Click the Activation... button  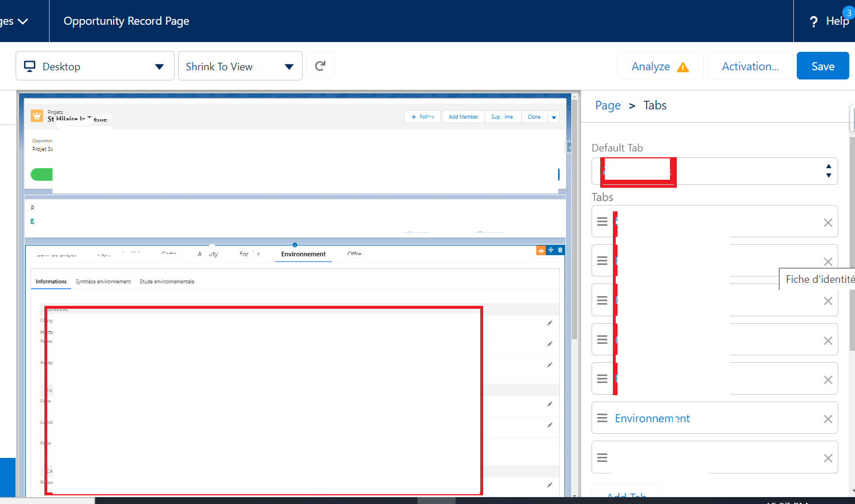tap(750, 66)
